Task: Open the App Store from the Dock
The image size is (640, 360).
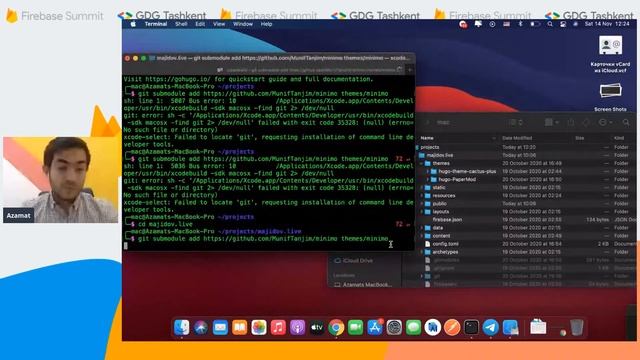Action: click(x=375, y=327)
